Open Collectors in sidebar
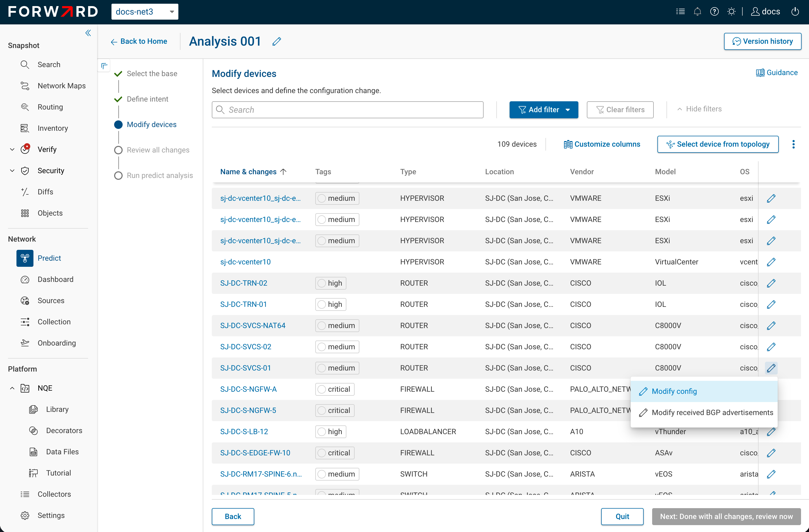Screen dimensions: 809x532 click(x=54, y=494)
